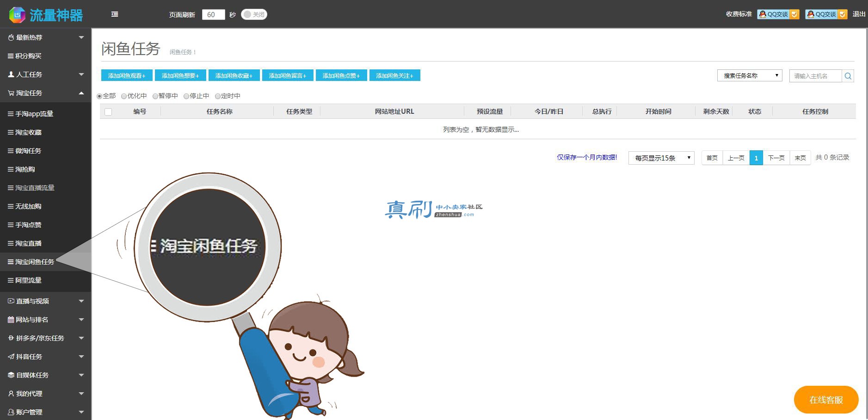Open the 收费标准 link
The height and width of the screenshot is (420, 868).
[x=739, y=14]
